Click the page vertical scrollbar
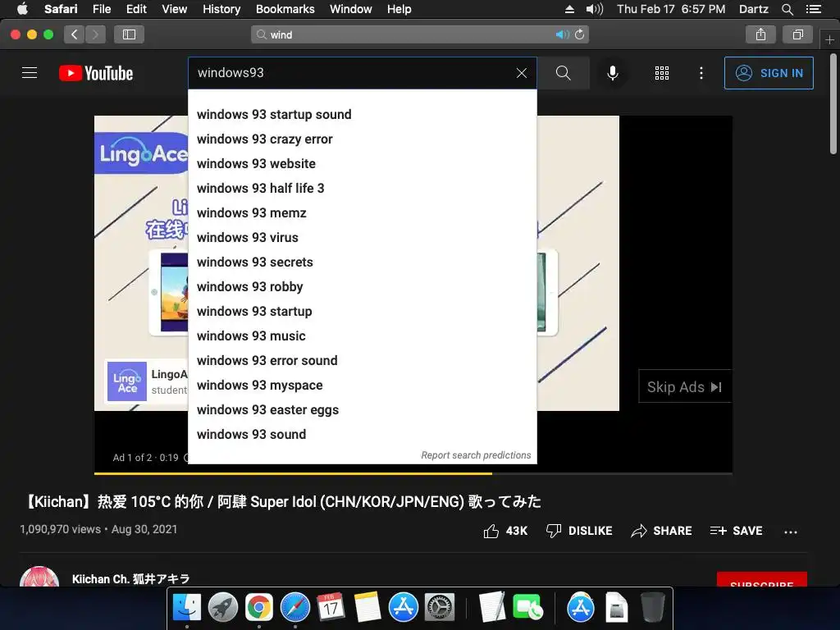The width and height of the screenshot is (840, 630). (833, 104)
